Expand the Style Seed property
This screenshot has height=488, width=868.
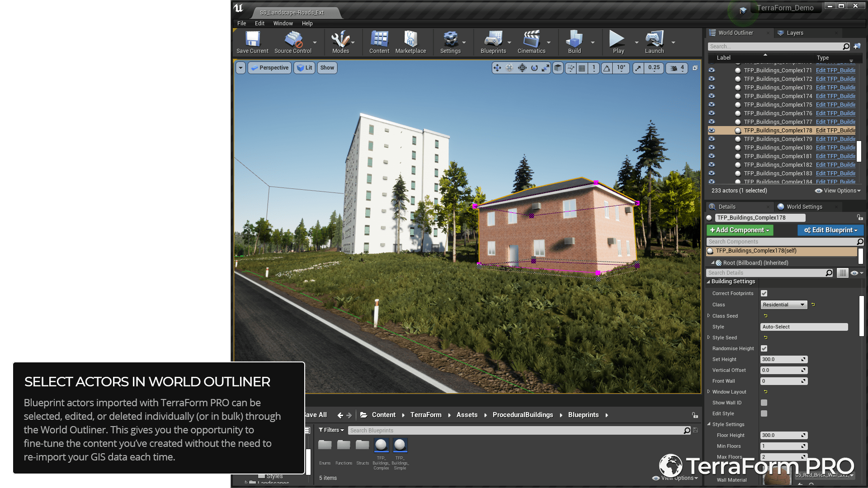[708, 338]
